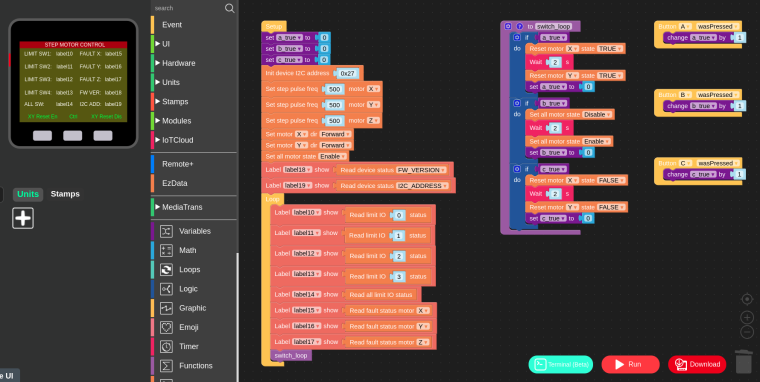Open the Graphic category icon
The height and width of the screenshot is (382, 760).
(166, 308)
